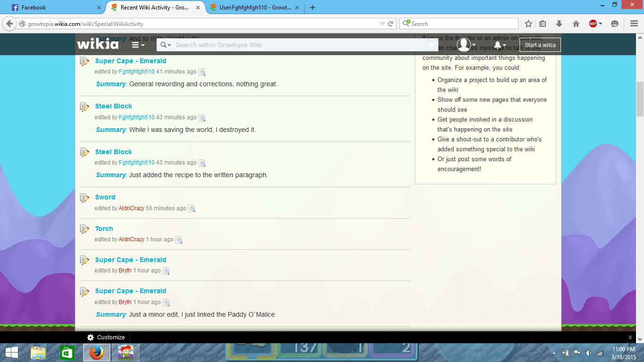Open the Torch article link
Screen dimensions: 644x362
point(104,229)
